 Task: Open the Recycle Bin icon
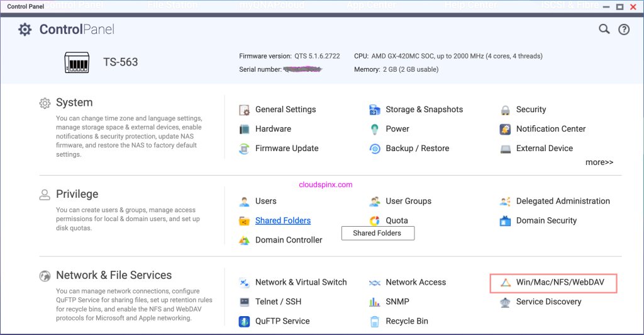375,321
